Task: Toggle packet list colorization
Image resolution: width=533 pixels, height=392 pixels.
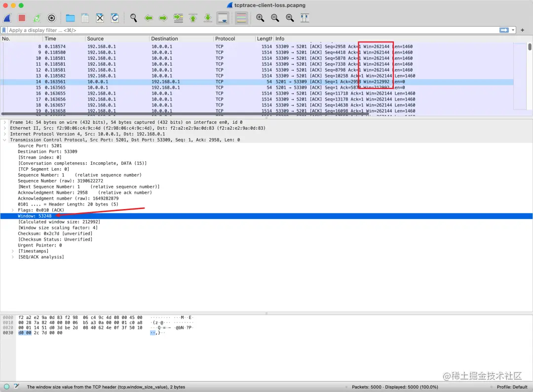Action: pyautogui.click(x=241, y=18)
